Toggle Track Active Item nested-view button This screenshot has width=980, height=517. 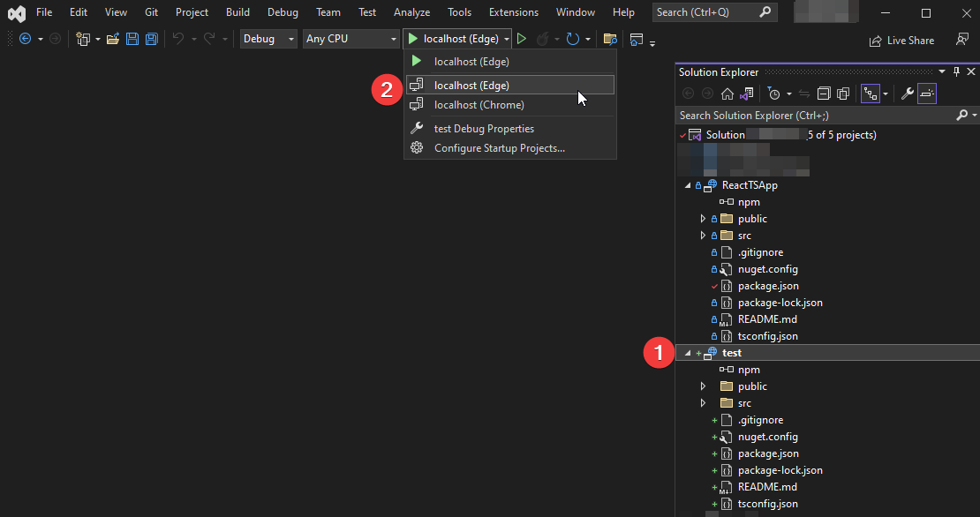(870, 94)
